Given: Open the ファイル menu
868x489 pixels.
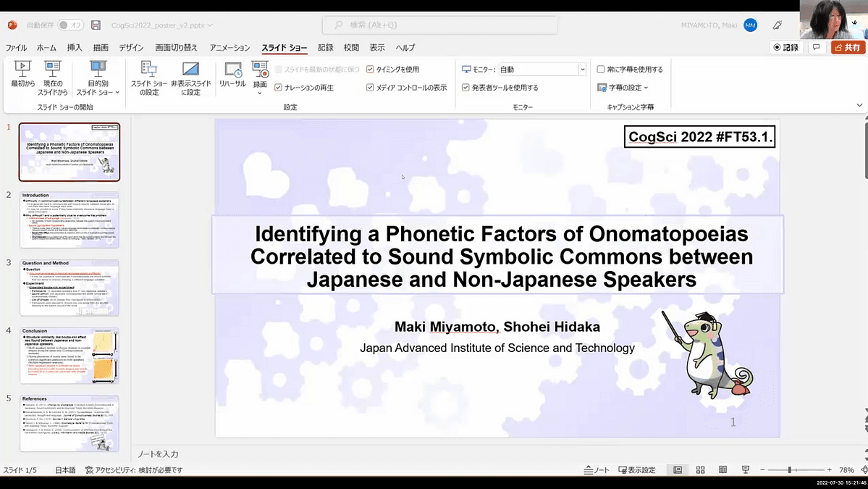Looking at the screenshot, I should tap(16, 48).
